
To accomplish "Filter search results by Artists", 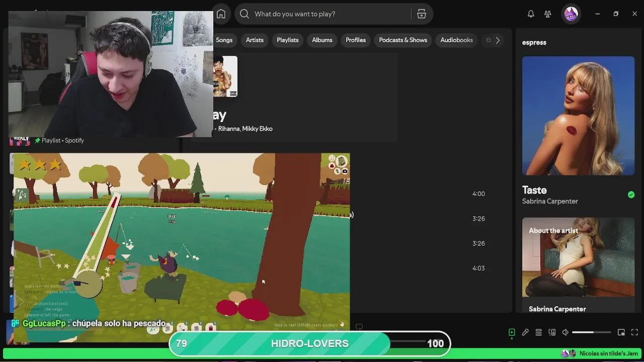I will click(255, 40).
